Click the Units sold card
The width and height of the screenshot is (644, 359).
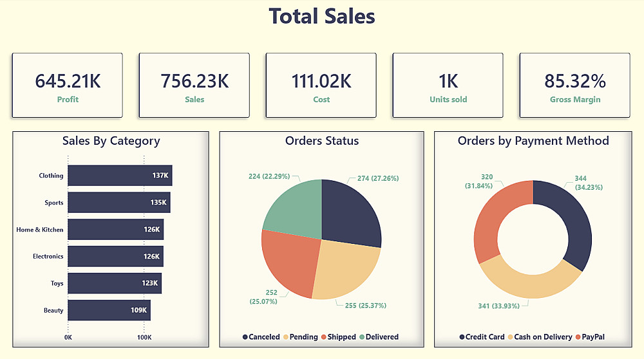point(448,86)
